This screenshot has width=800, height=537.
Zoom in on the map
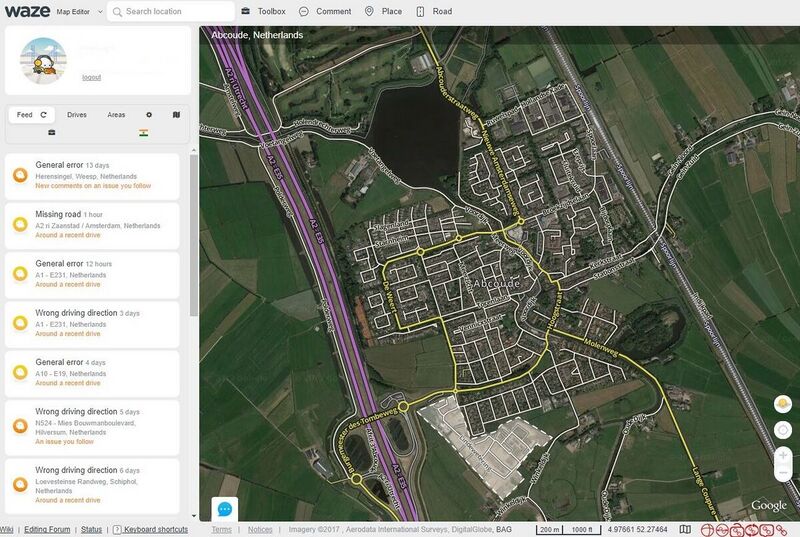[783, 455]
